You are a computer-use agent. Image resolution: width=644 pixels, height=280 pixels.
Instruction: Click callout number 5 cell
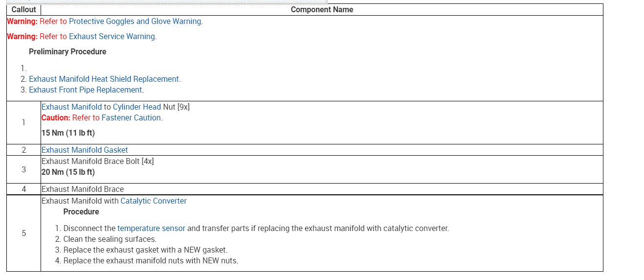(x=23, y=233)
